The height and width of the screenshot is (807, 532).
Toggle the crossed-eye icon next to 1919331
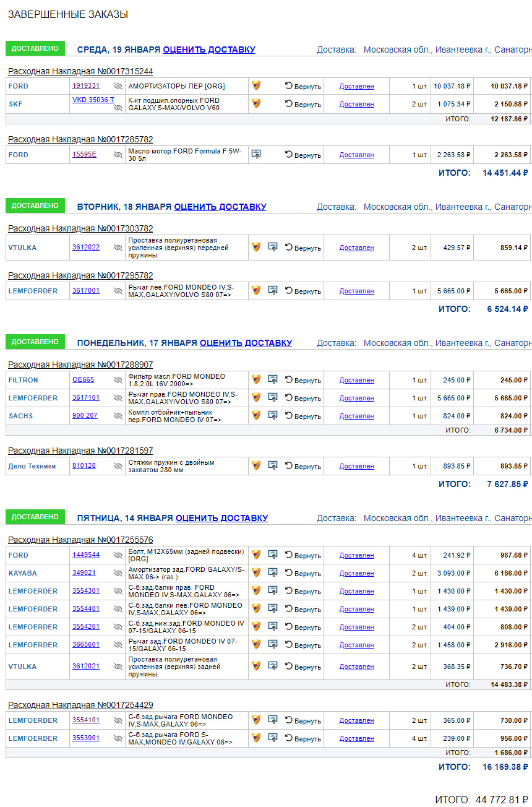(118, 86)
